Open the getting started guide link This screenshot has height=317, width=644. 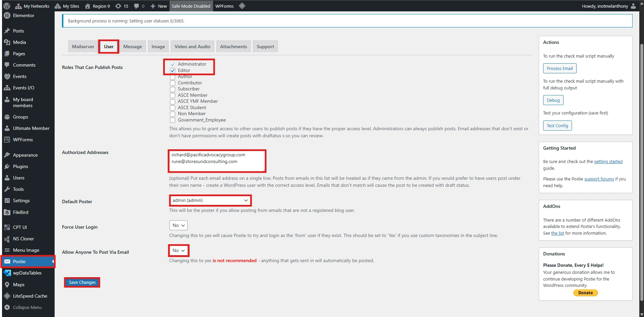pos(608,162)
